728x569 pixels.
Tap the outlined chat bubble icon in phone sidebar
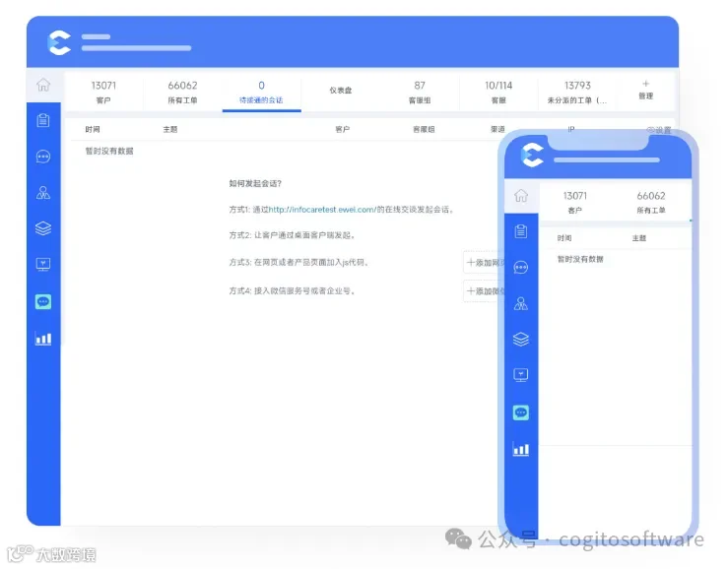point(521,268)
